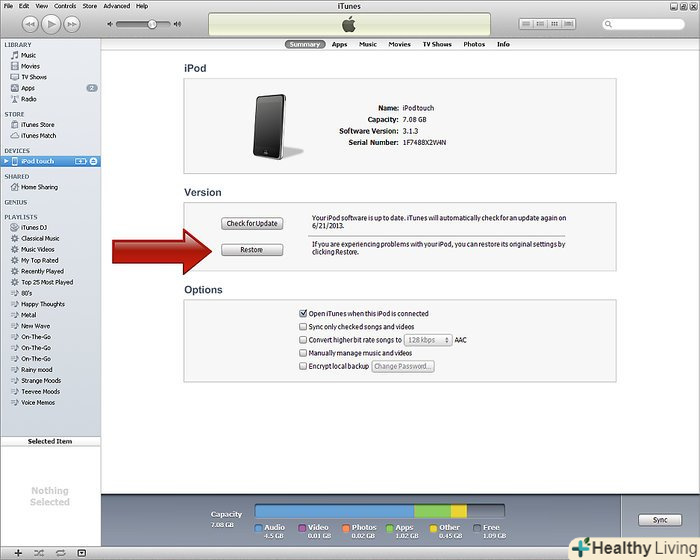
Task: Expand the iPod touch device triangle
Action: pos(6,161)
